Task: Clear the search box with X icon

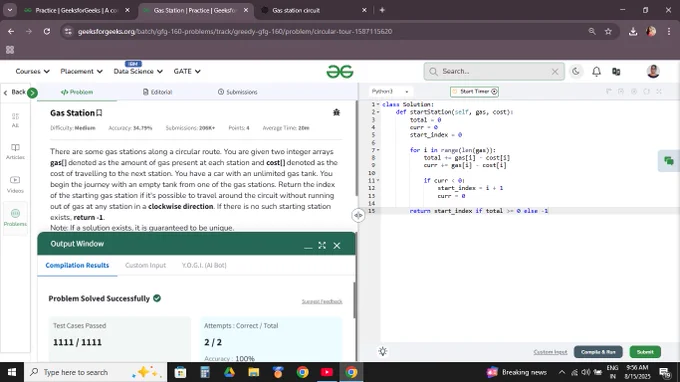Action: 555,72
